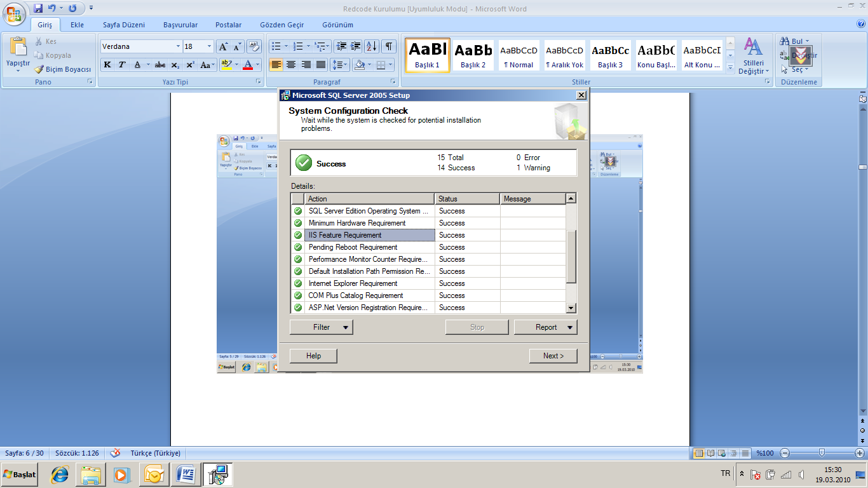Apply the Normal style
The image size is (868, 488).
pyautogui.click(x=519, y=55)
